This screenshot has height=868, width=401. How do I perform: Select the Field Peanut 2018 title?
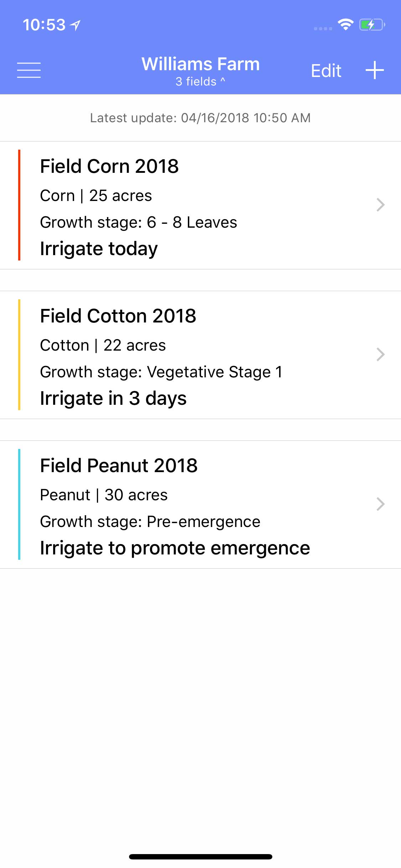[119, 466]
